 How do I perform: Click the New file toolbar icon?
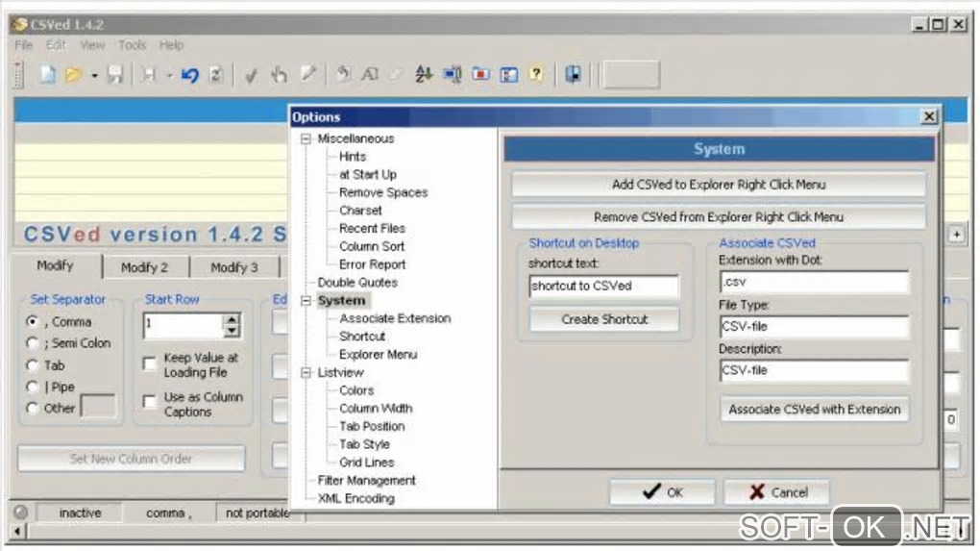coord(47,75)
